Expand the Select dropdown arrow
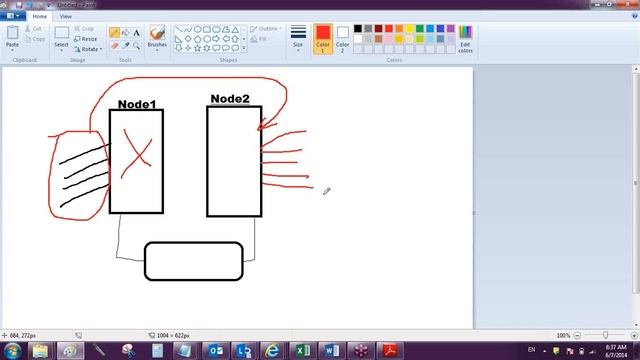This screenshot has width=640, height=360. [x=61, y=50]
